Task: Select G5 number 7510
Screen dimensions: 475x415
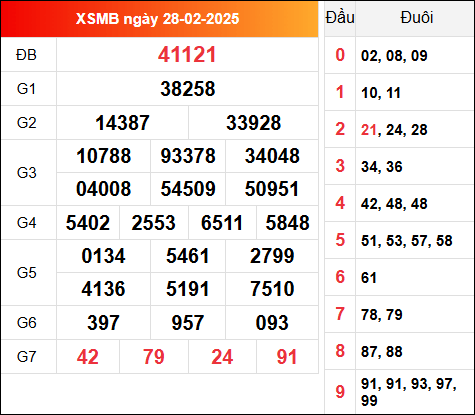Action: pos(272,289)
